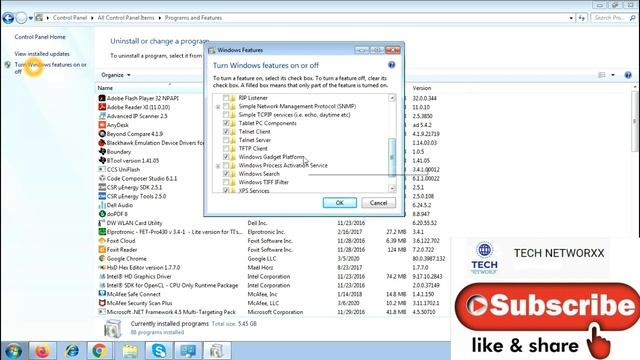640x360 pixels.
Task: Open Skype from the taskbar
Action: coord(159,351)
